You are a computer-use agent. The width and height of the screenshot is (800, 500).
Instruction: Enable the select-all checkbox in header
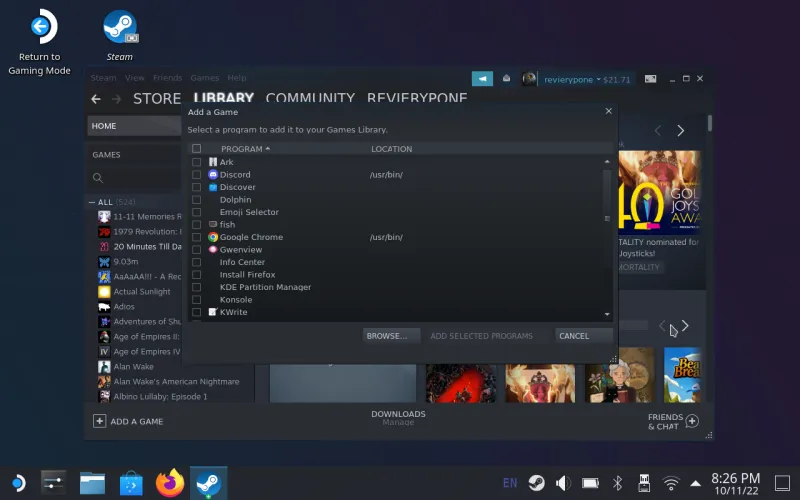pyautogui.click(x=197, y=149)
